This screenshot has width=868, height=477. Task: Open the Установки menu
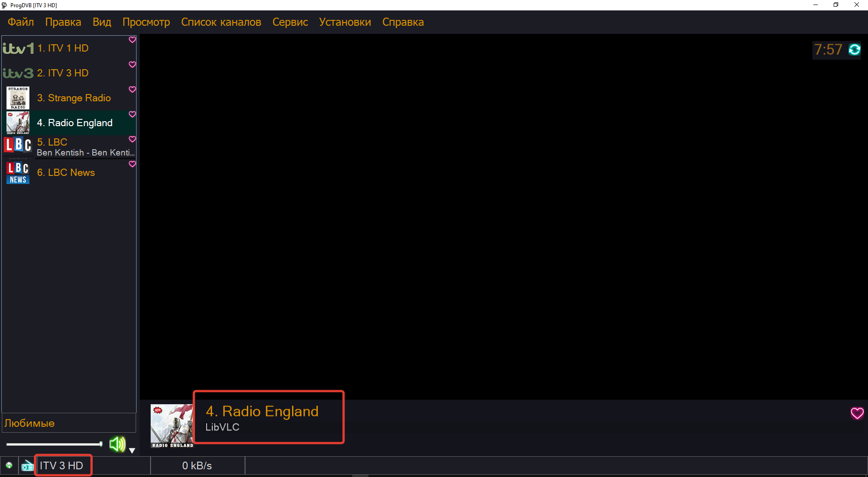(x=345, y=22)
